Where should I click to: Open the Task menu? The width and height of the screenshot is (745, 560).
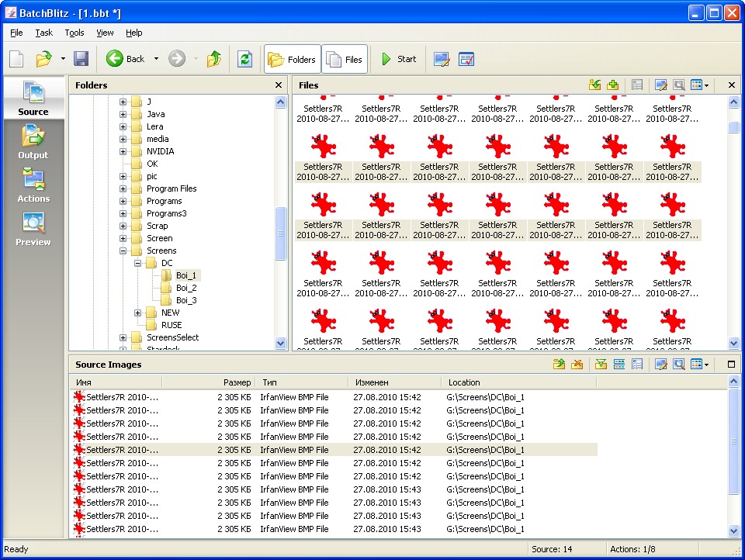(x=43, y=33)
